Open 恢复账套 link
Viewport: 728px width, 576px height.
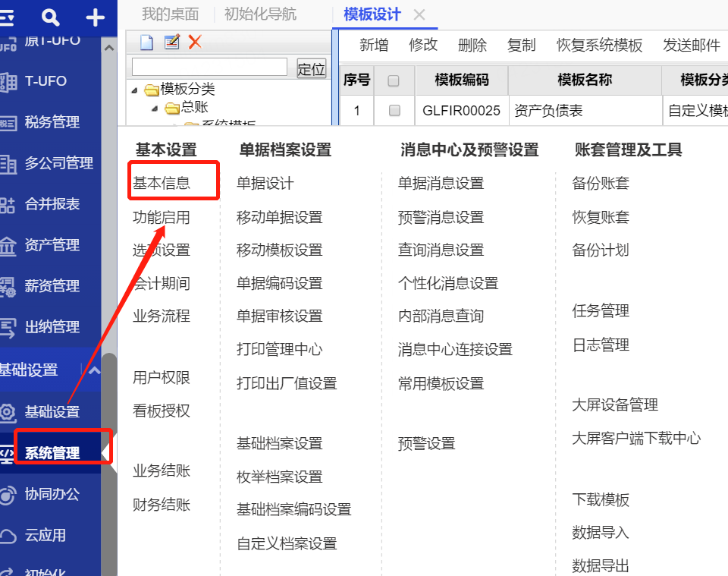coord(601,217)
